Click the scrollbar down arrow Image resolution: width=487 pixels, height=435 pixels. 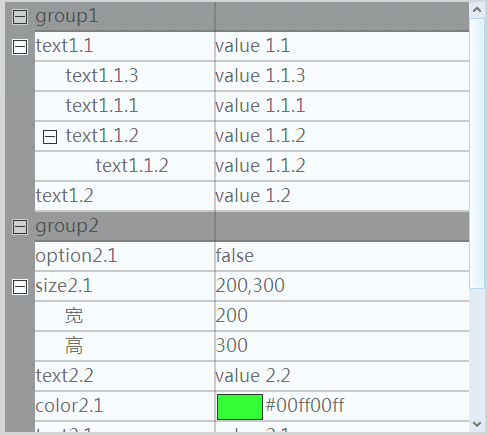click(477, 424)
